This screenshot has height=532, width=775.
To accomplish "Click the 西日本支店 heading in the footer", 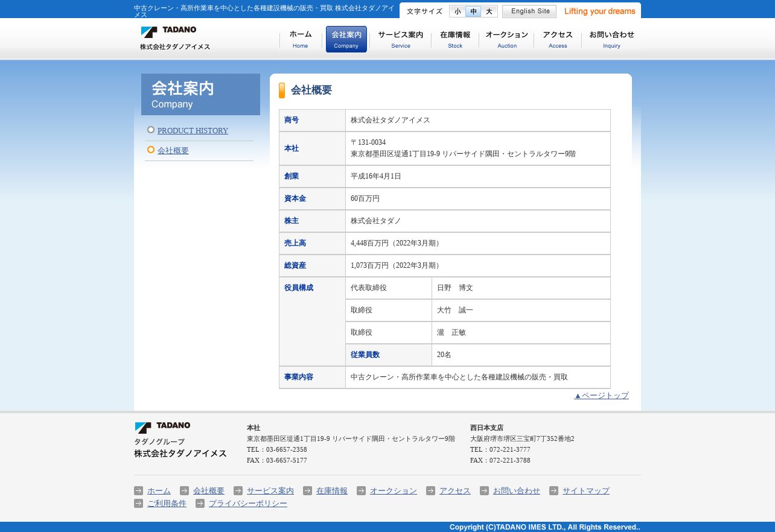I will pyautogui.click(x=487, y=428).
